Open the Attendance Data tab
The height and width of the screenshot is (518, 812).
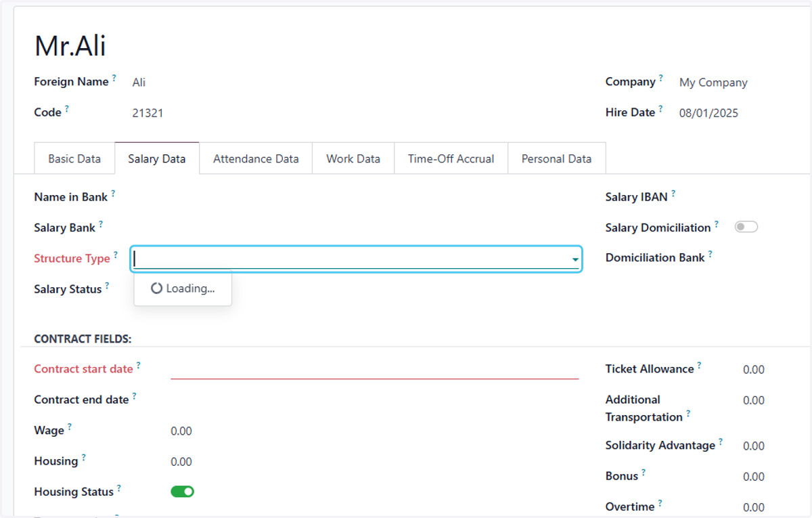256,159
